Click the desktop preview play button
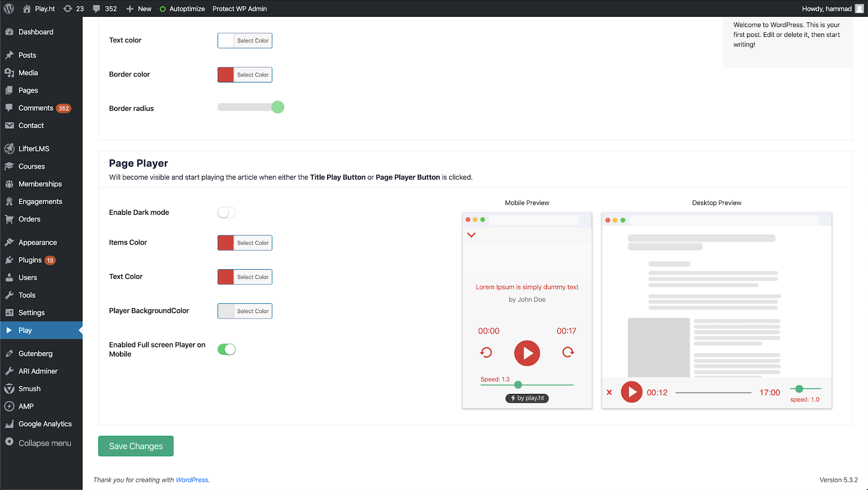This screenshot has height=490, width=868. pos(631,392)
